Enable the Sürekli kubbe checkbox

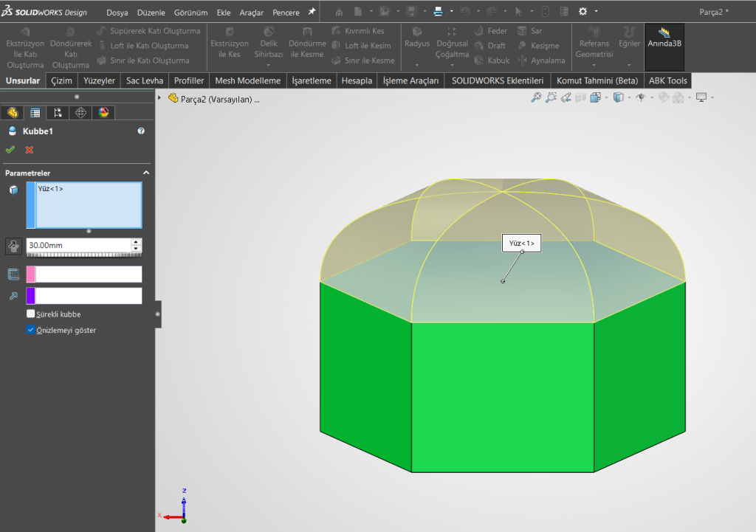point(31,314)
